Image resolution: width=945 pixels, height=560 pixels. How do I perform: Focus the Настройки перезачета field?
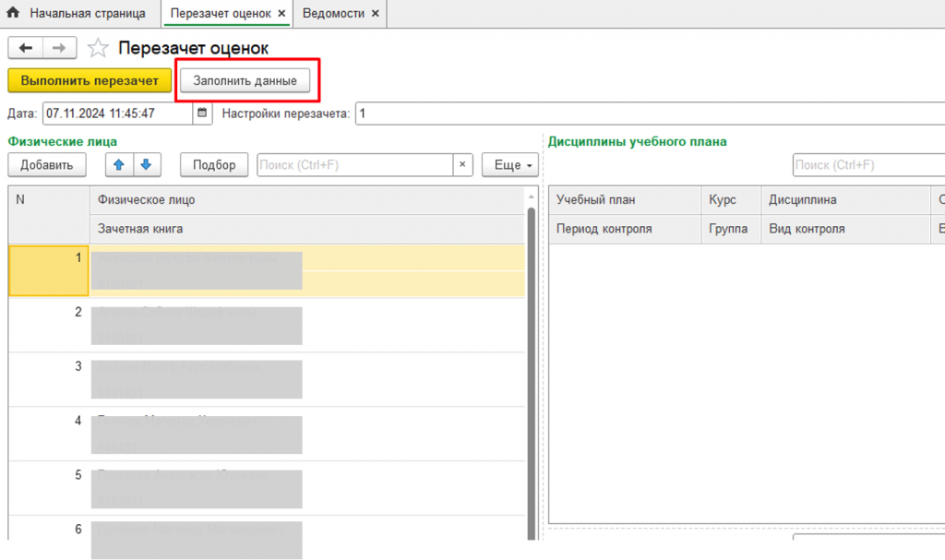(646, 113)
